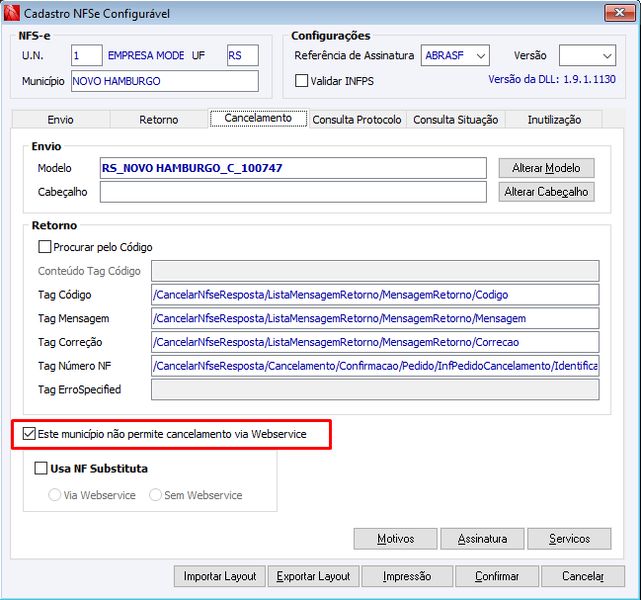Switch to the Retorno tab

(x=159, y=120)
